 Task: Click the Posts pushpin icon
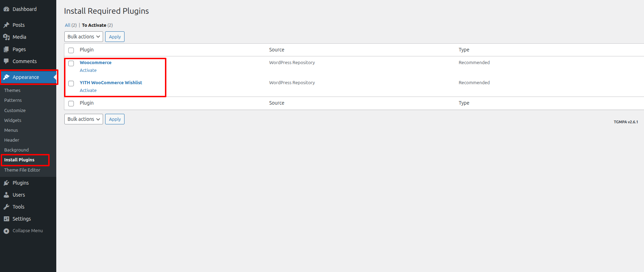[6, 25]
